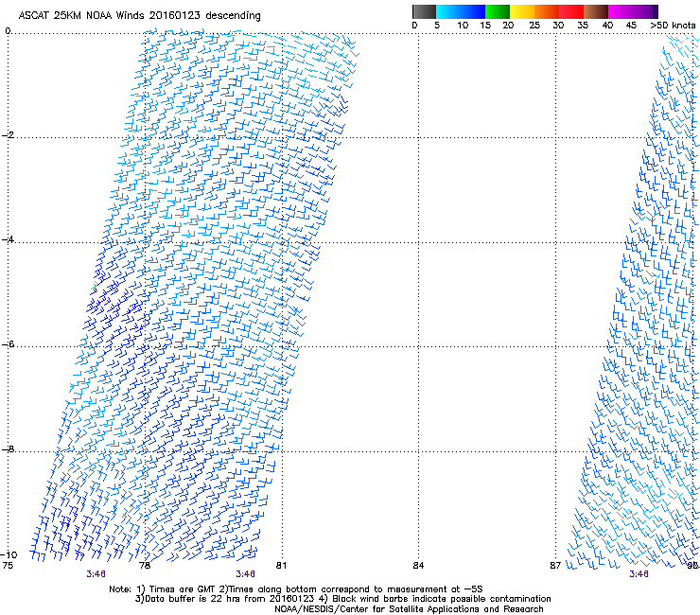Select the gray 0-5 knots color segment
Screen dimensions: 700x615
pos(424,11)
